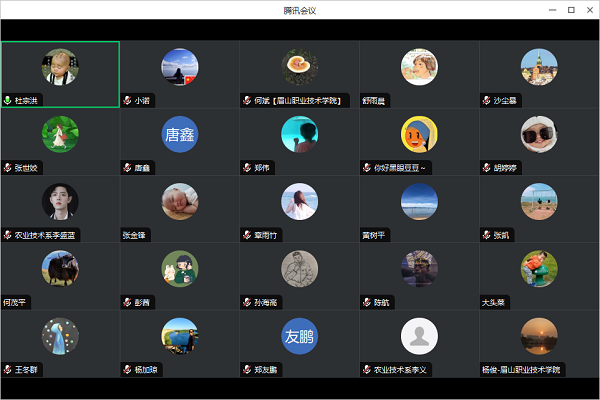This screenshot has height=400, width=600.
Task: Maximize the 腾讯会议 window
Action: click(x=571, y=9)
